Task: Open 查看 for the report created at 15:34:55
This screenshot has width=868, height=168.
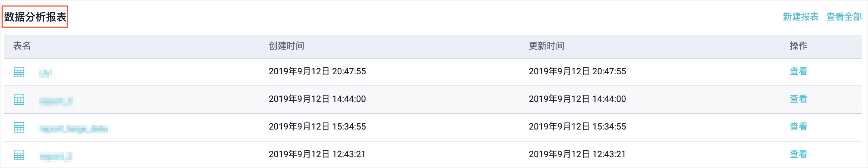Action: click(x=798, y=127)
